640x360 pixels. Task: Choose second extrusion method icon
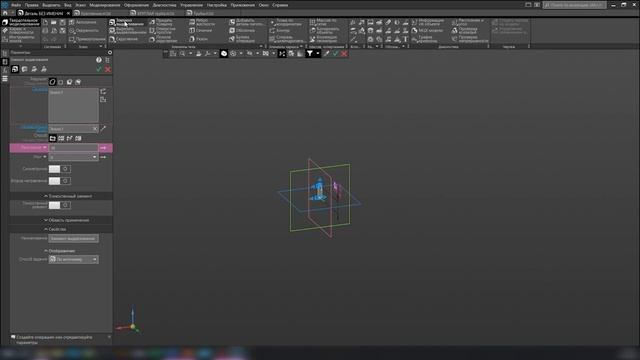(61, 138)
